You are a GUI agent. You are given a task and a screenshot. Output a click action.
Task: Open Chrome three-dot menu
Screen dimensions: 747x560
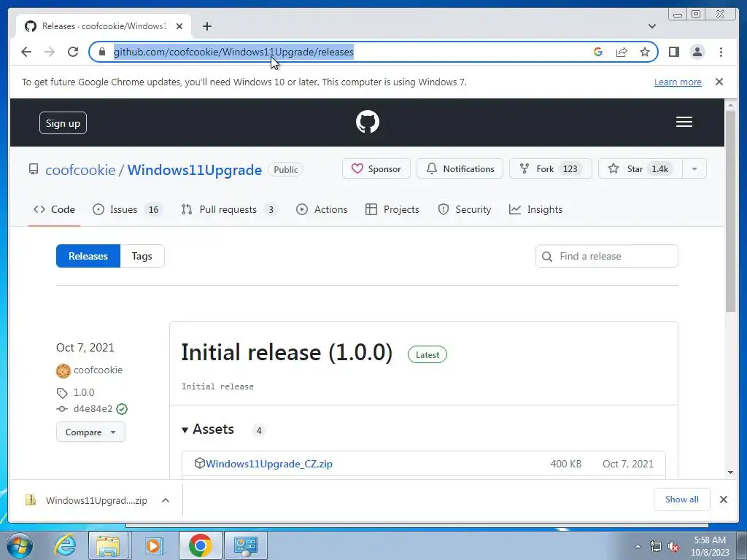tap(721, 52)
